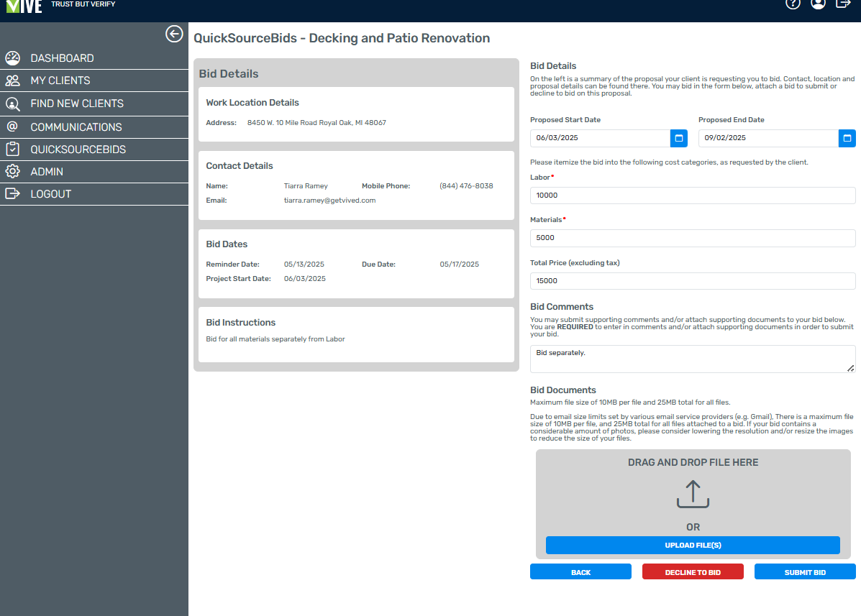The height and width of the screenshot is (616, 861).
Task: Click the Bid Comments heading
Action: pos(561,307)
